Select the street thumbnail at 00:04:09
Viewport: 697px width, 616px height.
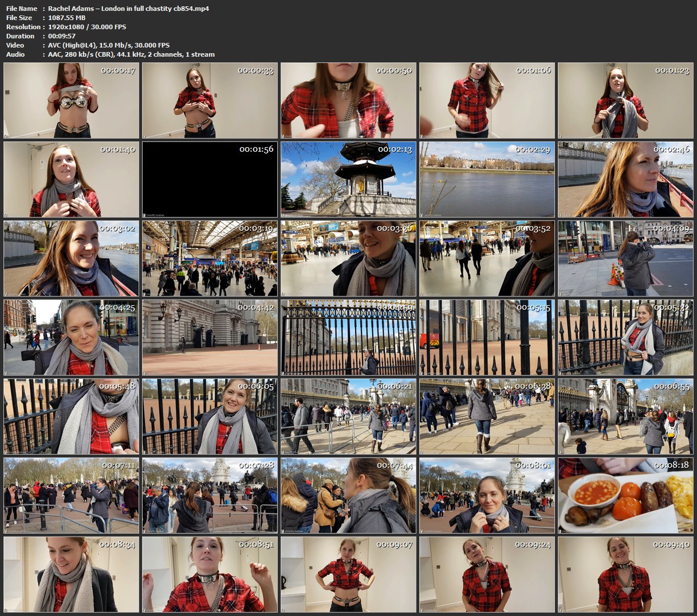point(626,259)
